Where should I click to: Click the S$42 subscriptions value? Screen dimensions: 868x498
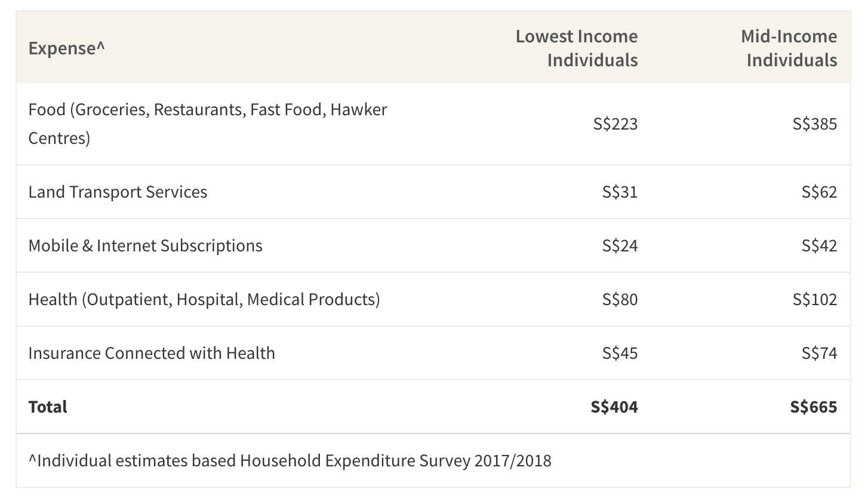click(819, 245)
